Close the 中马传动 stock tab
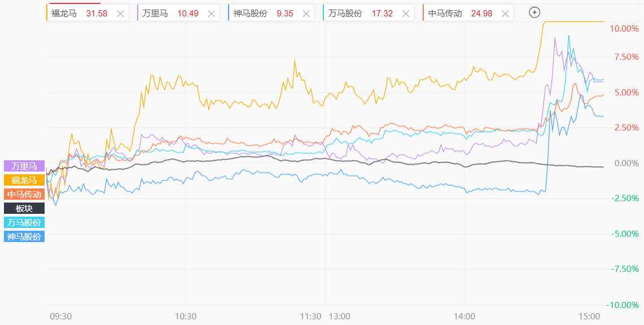Viewport: 644px width, 325px height. (x=503, y=14)
